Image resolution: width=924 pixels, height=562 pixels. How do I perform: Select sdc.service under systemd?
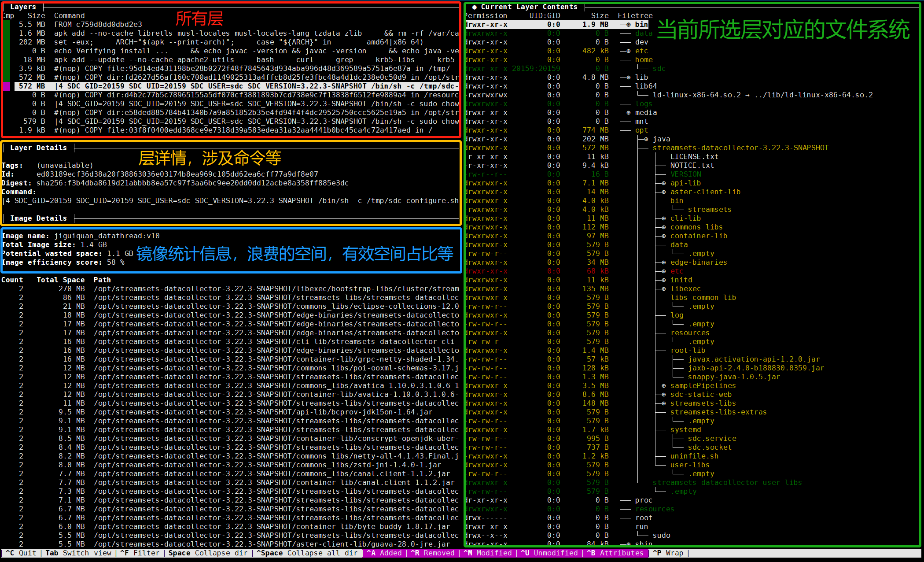tap(712, 439)
